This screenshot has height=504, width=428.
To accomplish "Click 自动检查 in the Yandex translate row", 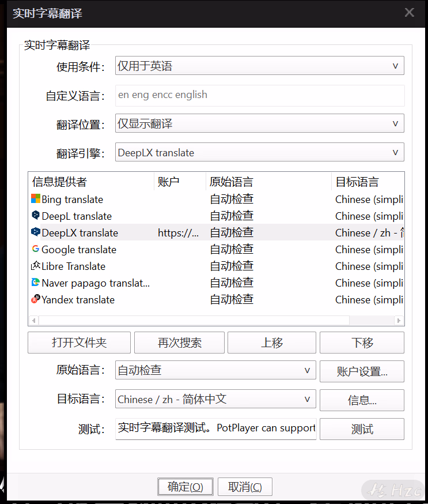I will point(232,299).
